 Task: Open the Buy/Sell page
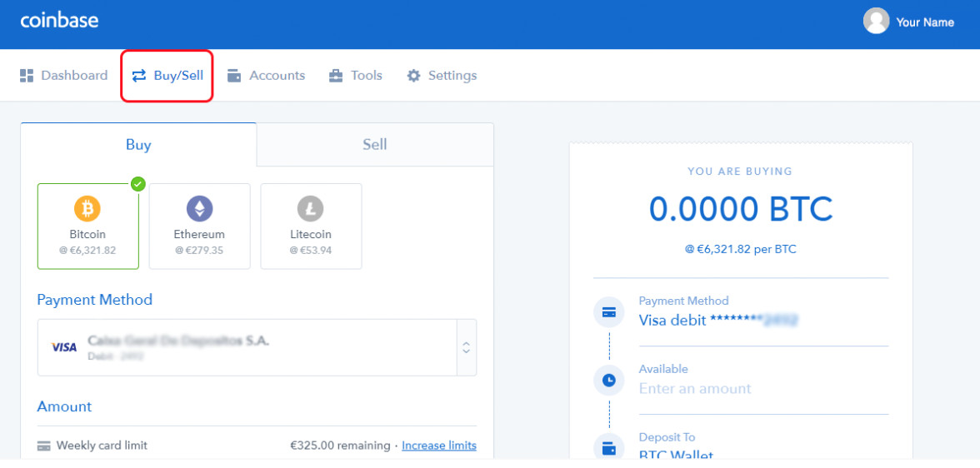click(x=167, y=77)
